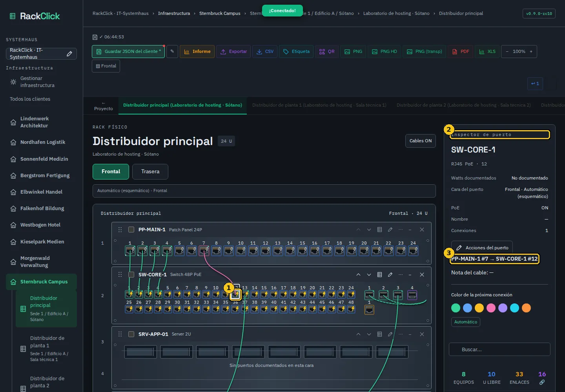
Task: Go back to Proyecto tab
Action: (x=104, y=106)
